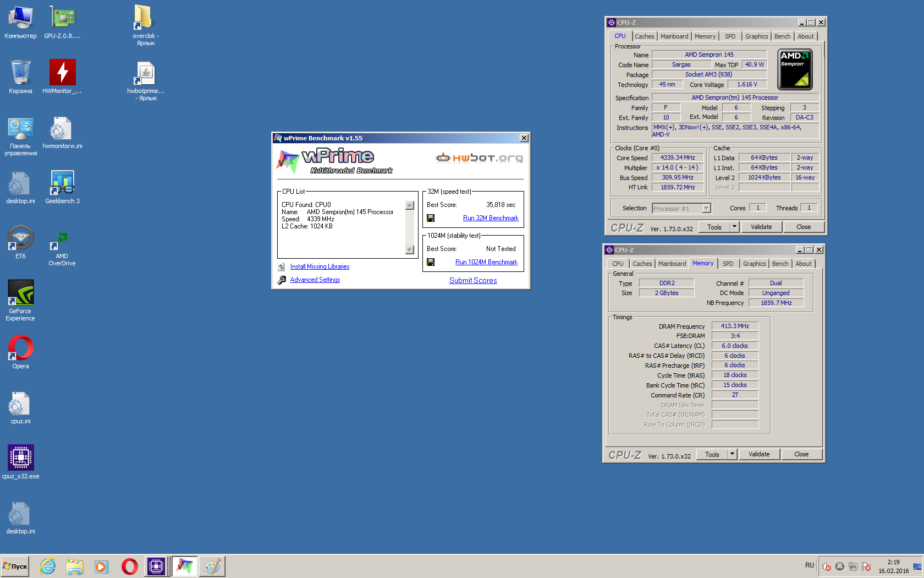Open Caches tab in top CPU-Z window
924x578 pixels.
click(x=645, y=36)
